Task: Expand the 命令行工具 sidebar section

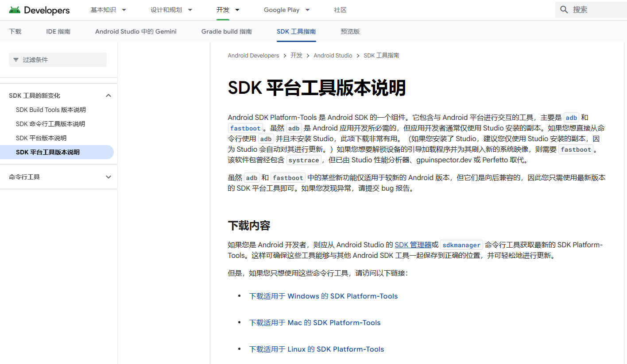Action: point(108,177)
